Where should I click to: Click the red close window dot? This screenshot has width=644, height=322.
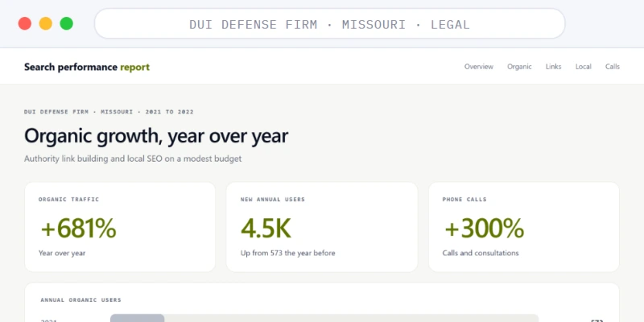click(25, 23)
